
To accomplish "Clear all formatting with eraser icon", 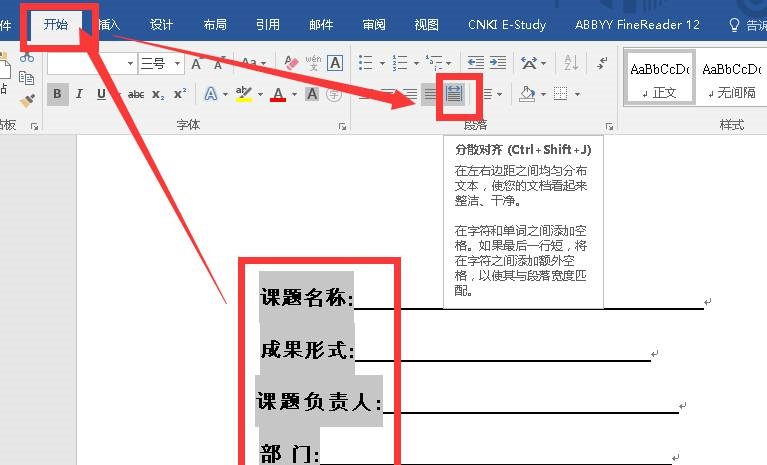I will 292,63.
